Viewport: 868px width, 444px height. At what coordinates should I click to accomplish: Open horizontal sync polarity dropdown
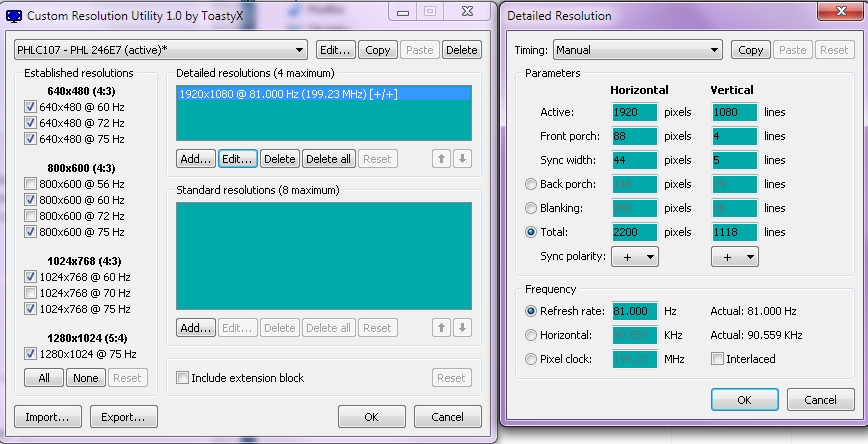636,256
